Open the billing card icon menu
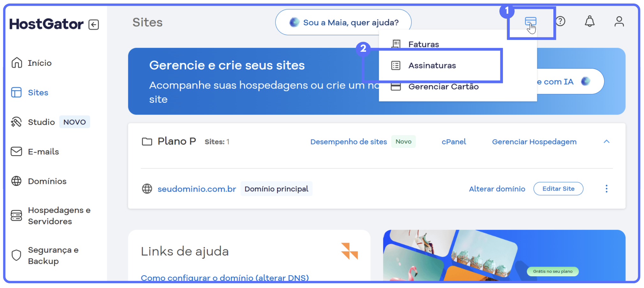The image size is (644, 288). click(530, 22)
